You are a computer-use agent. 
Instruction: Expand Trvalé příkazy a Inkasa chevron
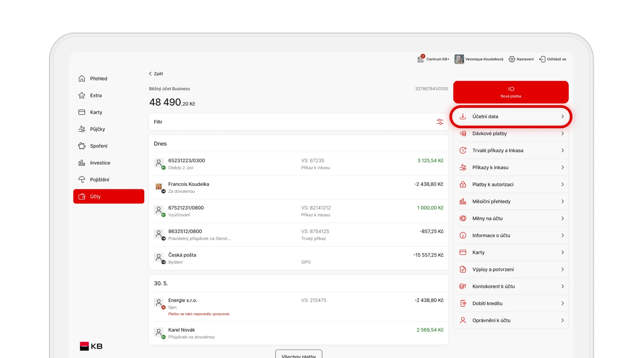click(562, 151)
